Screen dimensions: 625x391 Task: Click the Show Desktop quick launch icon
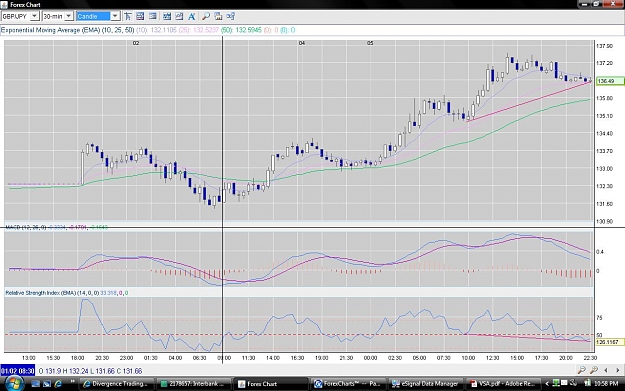[x=35, y=384]
